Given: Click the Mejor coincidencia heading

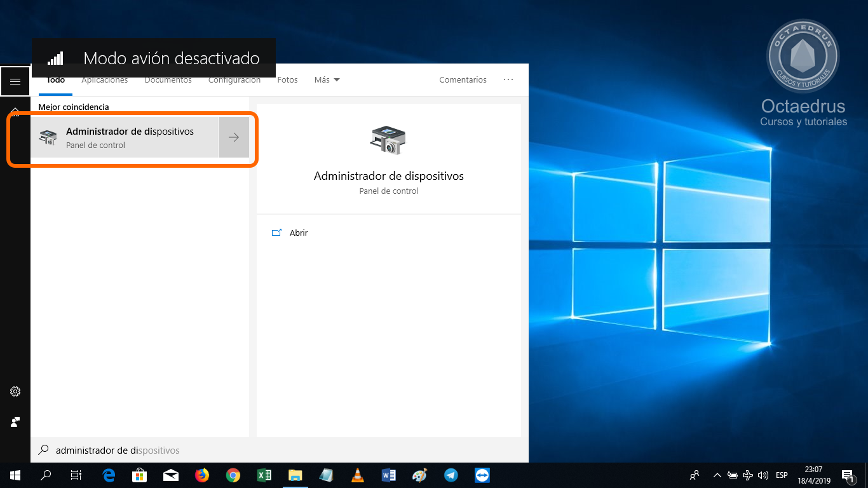Looking at the screenshot, I should coord(74,107).
